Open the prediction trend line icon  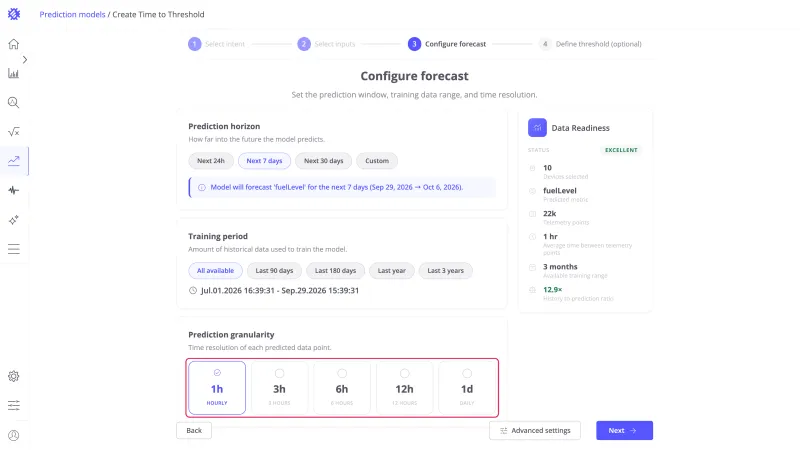coord(14,161)
